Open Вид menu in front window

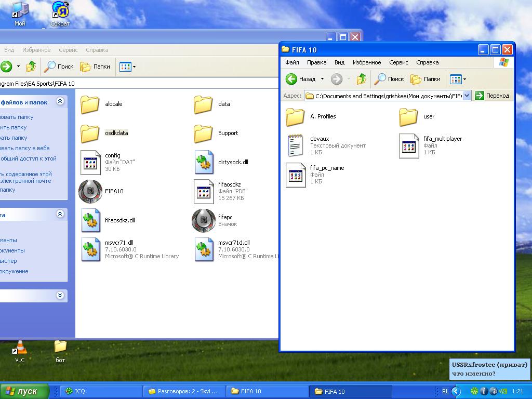tap(339, 62)
